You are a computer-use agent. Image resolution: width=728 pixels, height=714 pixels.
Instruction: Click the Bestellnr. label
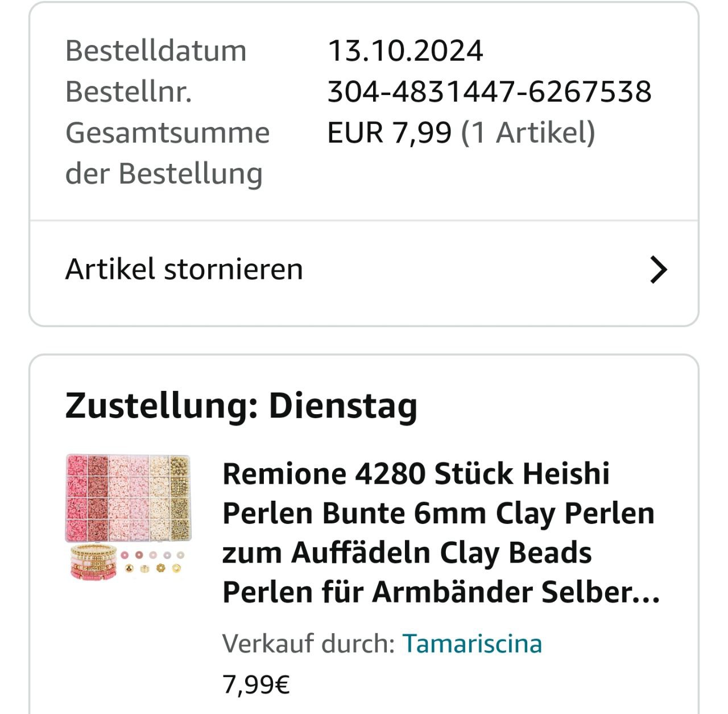tap(129, 92)
